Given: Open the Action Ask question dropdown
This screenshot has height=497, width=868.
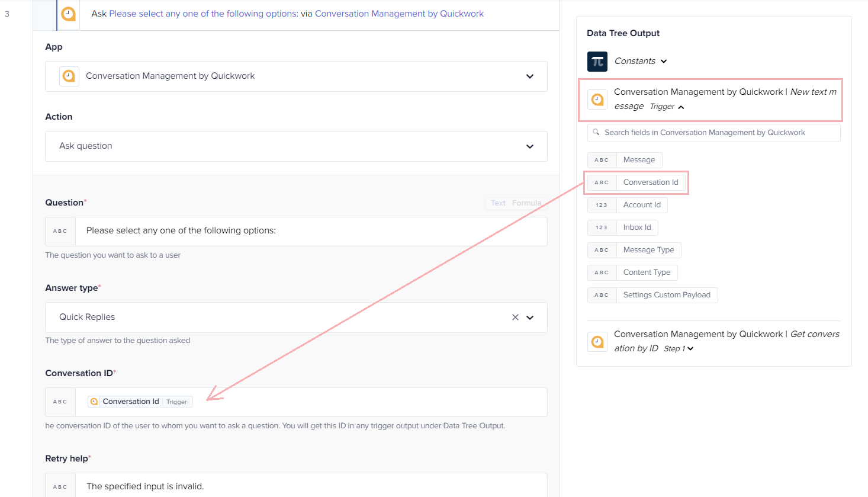Looking at the screenshot, I should pyautogui.click(x=296, y=146).
